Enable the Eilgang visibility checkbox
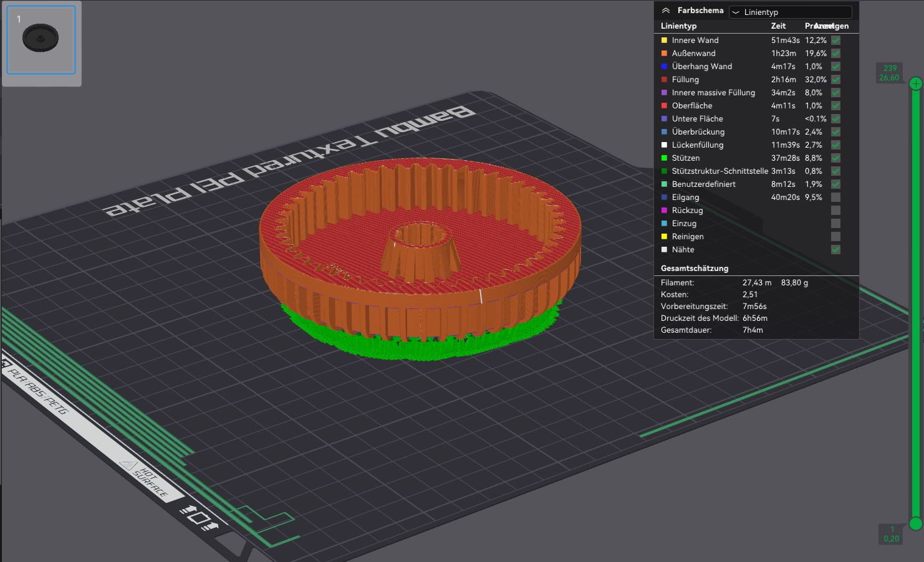 click(x=835, y=198)
